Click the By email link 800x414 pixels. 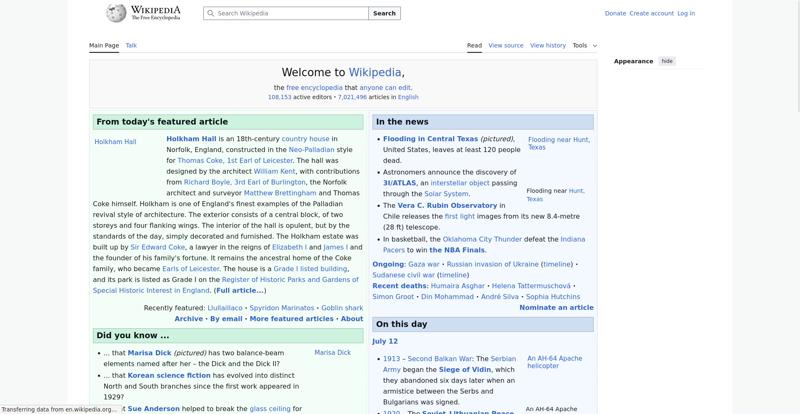226,319
